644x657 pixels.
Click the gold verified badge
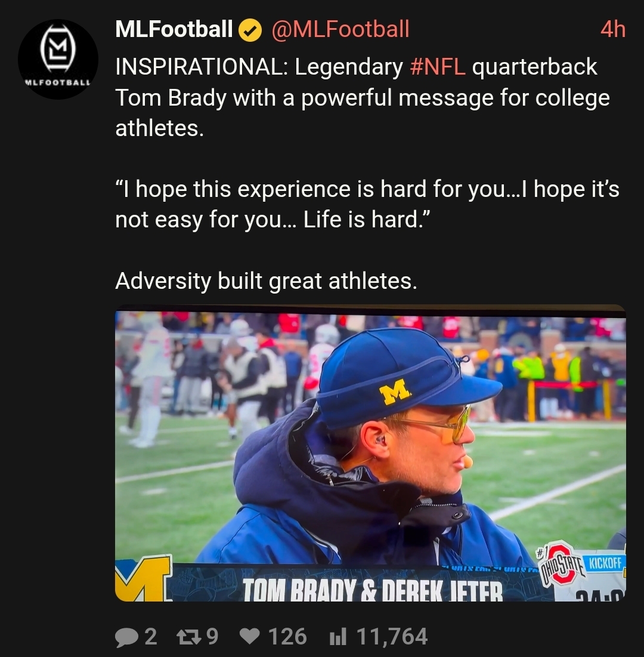tap(250, 30)
